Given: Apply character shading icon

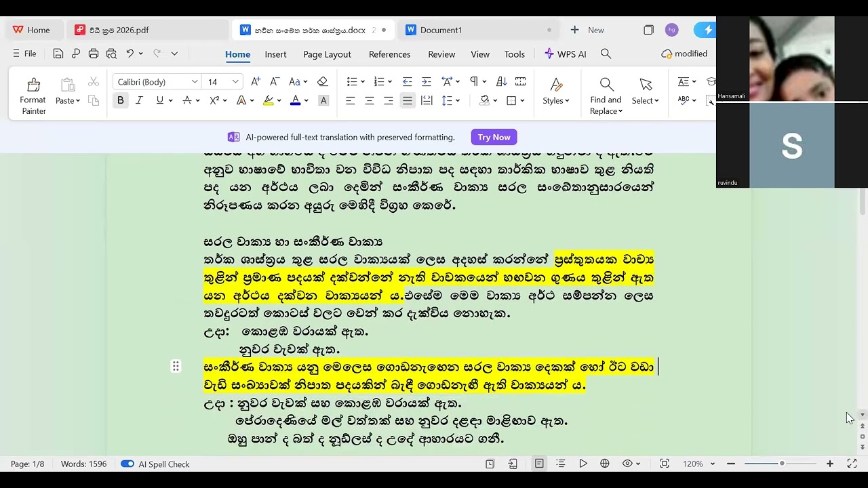Looking at the screenshot, I should [x=323, y=100].
